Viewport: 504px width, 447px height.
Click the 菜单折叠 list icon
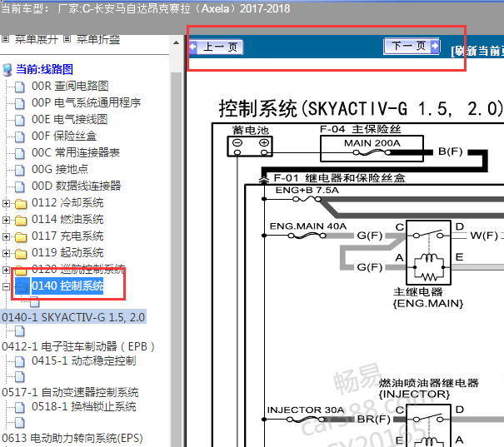click(x=67, y=39)
